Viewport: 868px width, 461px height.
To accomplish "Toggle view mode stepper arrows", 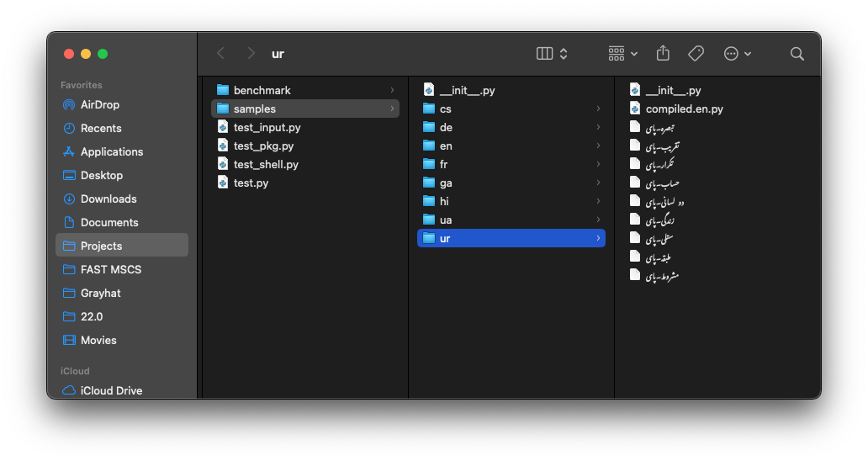I will pyautogui.click(x=564, y=54).
